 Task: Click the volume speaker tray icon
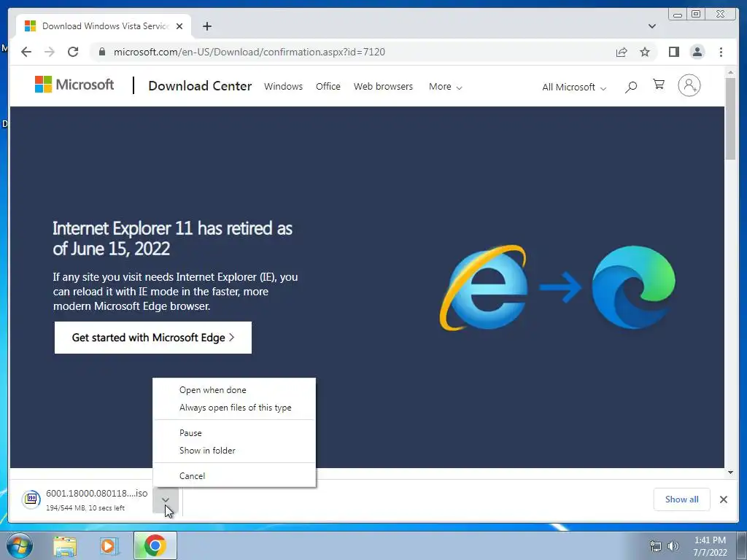(673, 545)
